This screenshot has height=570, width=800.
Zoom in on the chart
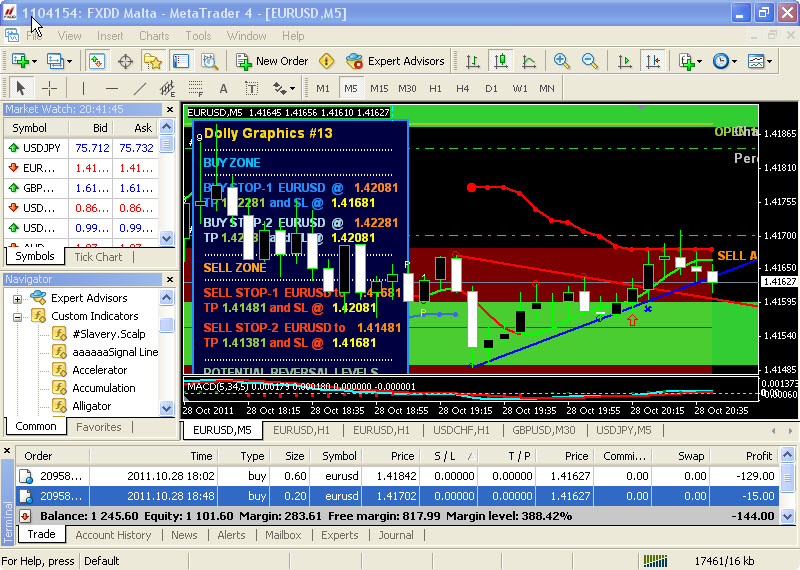pyautogui.click(x=562, y=61)
